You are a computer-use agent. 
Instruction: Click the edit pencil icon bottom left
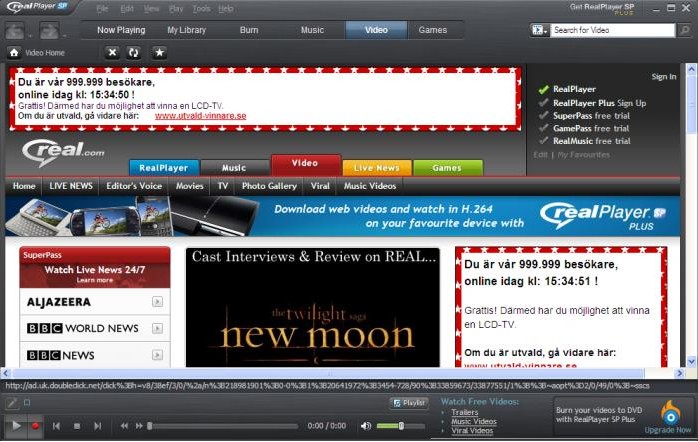tap(12, 403)
